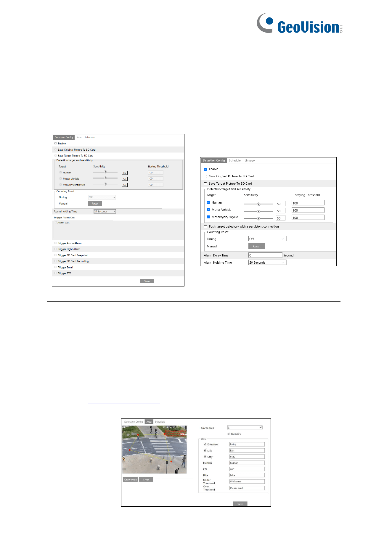The width and height of the screenshot is (392, 554).
Task: Check the Enable box above the greyed SD Card options
Action: coord(55,143)
